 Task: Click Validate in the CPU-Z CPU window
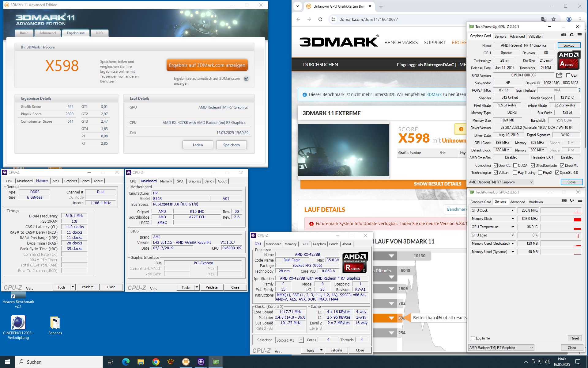coord(336,350)
